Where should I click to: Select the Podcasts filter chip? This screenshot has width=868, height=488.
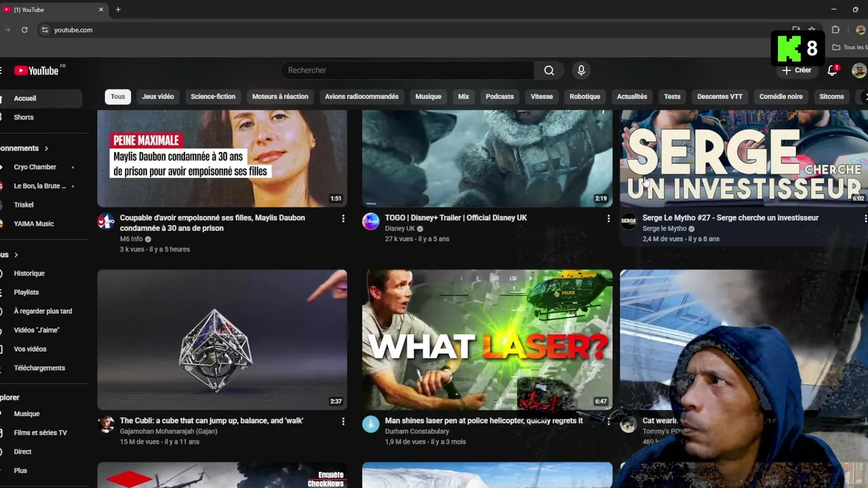pyautogui.click(x=500, y=96)
